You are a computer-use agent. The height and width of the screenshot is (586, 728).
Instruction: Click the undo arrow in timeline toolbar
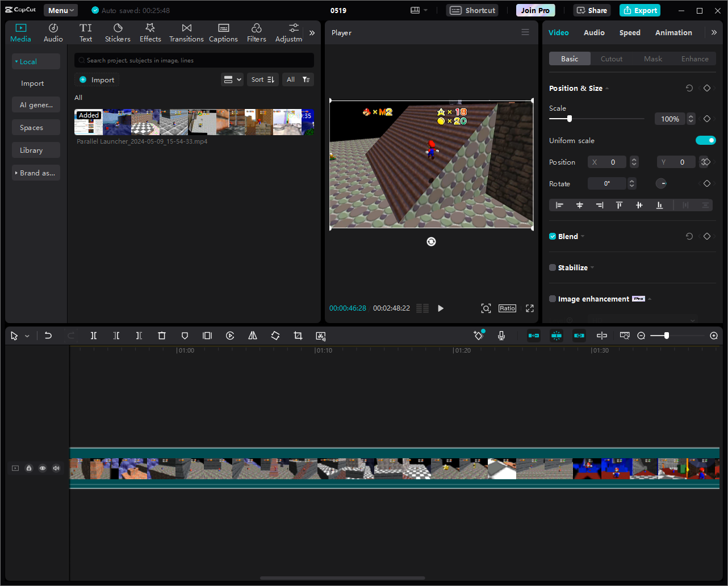[48, 336]
